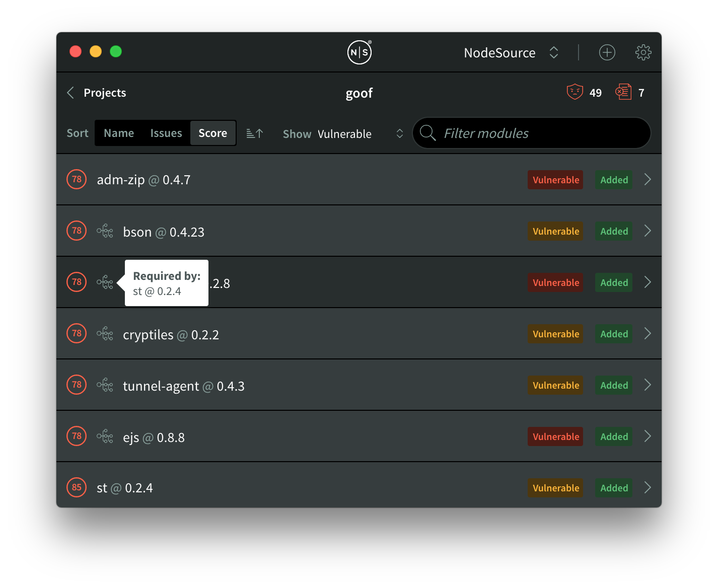This screenshot has width=718, height=588.
Task: Click the vulnerabilities shield icon
Action: point(575,92)
